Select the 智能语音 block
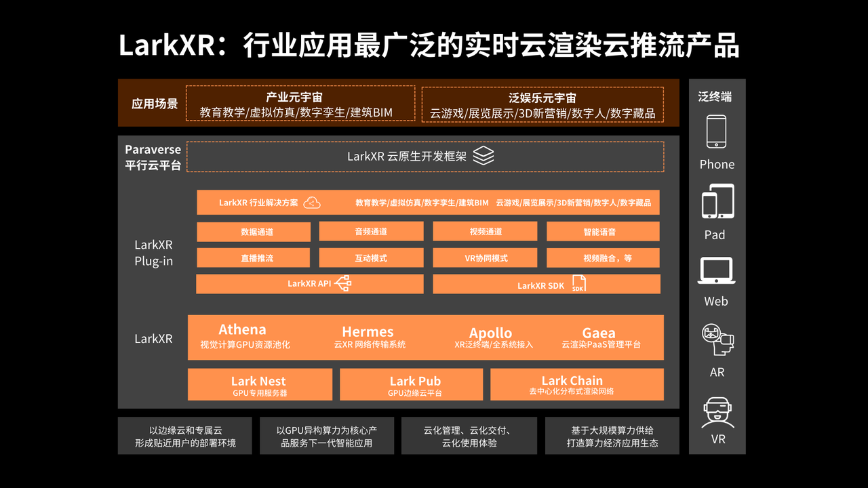 coord(603,232)
